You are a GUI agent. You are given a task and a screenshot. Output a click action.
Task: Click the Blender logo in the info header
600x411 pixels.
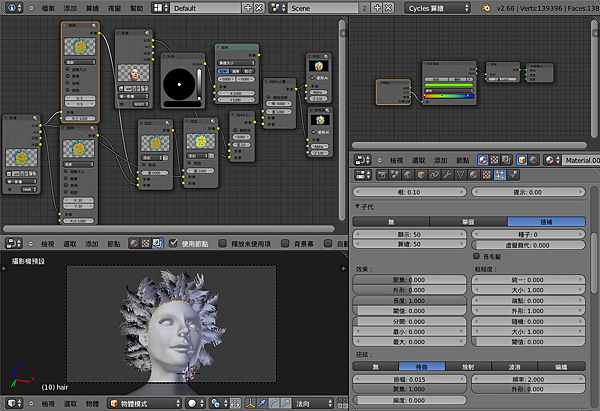click(x=486, y=8)
